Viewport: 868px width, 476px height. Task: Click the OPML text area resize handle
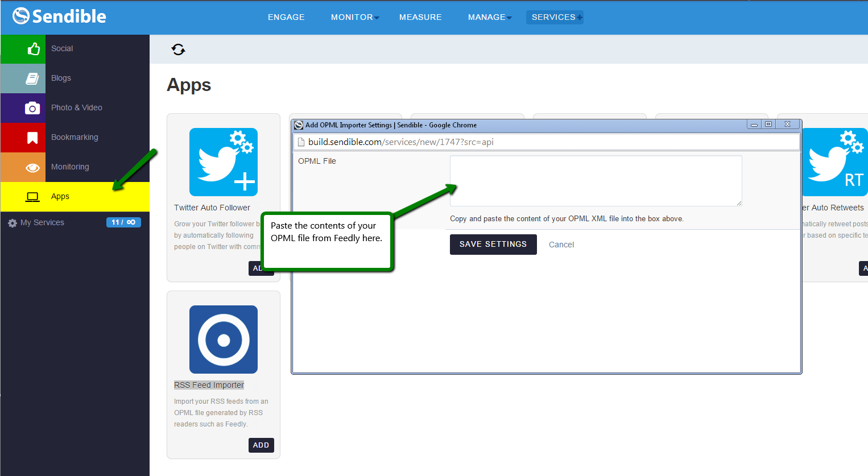point(739,203)
